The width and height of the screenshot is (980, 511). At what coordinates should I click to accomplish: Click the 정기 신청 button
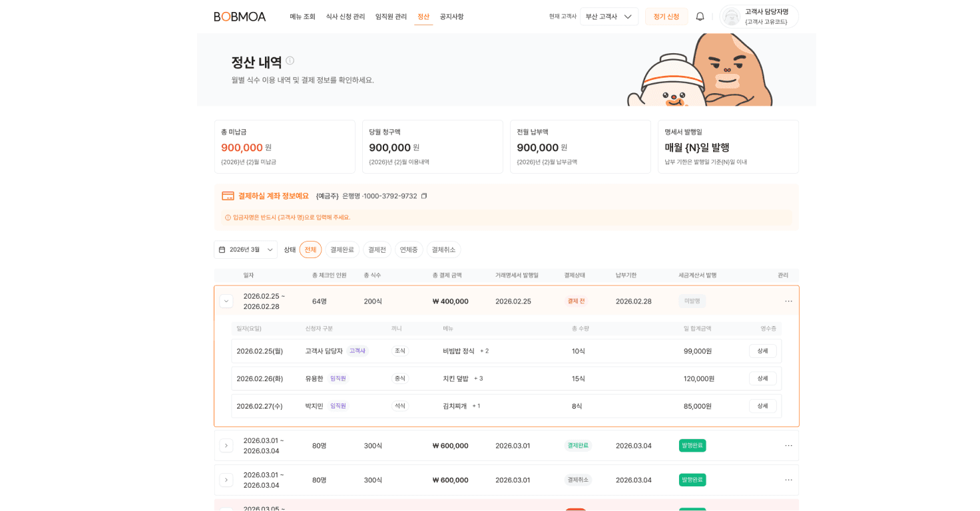click(x=666, y=17)
